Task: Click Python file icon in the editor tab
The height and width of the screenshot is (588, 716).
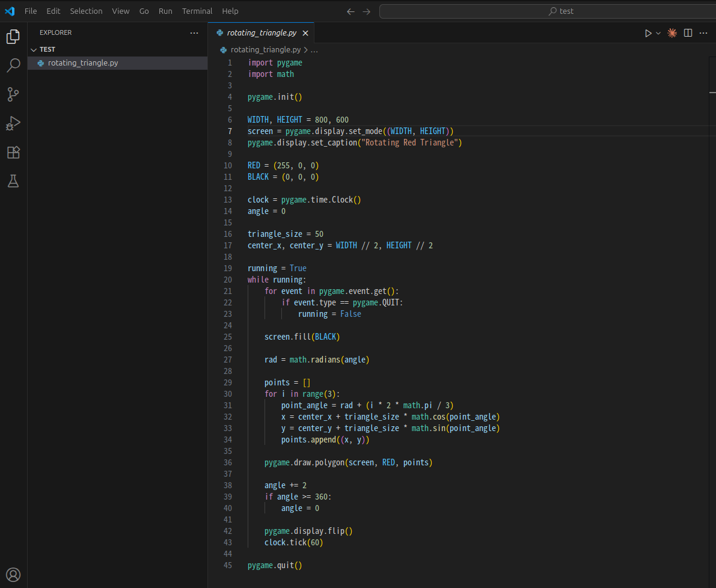Action: (220, 33)
